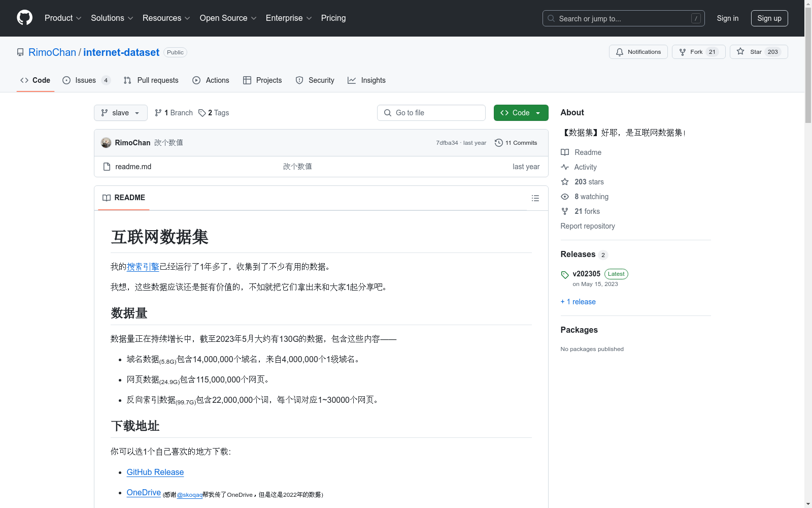Open the GitHub Release download link
Viewport: 812px width, 508px height.
click(x=155, y=472)
